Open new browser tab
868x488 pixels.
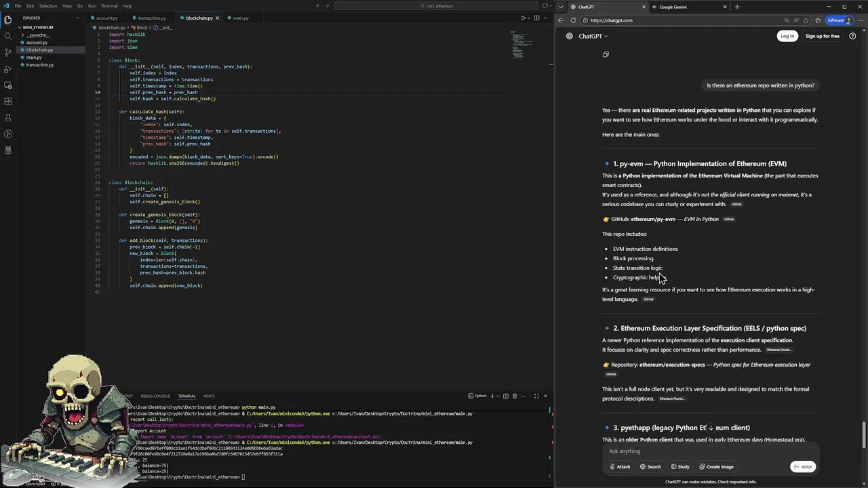point(737,7)
